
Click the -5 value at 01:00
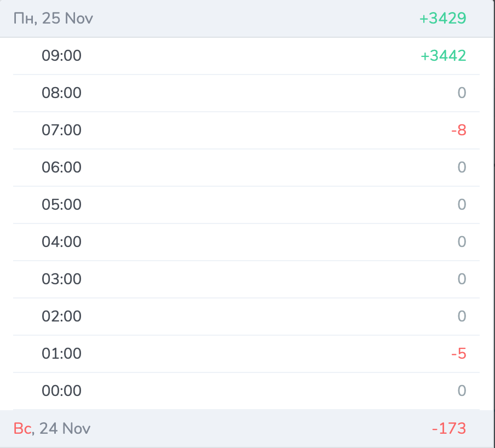pyautogui.click(x=459, y=354)
